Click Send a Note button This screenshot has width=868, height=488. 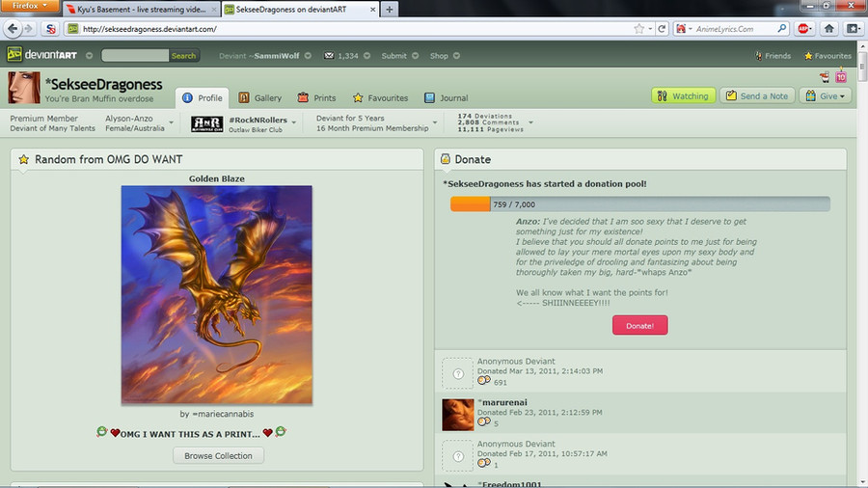click(757, 95)
